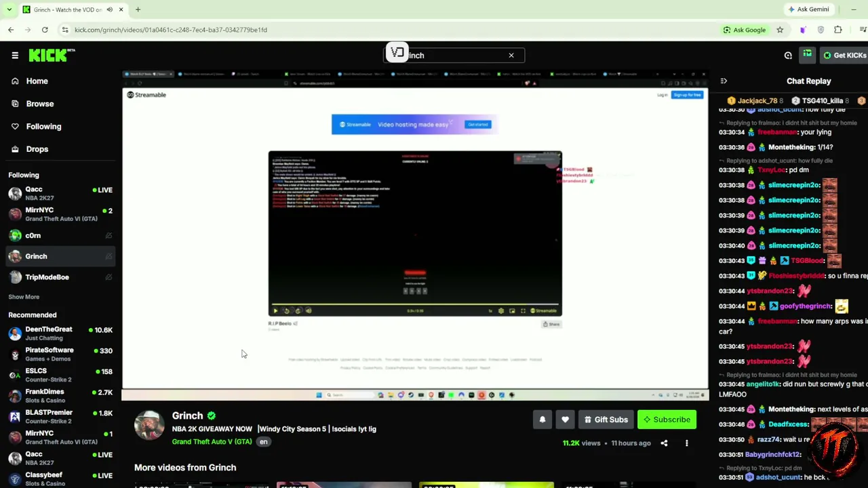The image size is (868, 488).
Task: Select the Grinch - Watch the VOD tab
Action: pos(73,9)
